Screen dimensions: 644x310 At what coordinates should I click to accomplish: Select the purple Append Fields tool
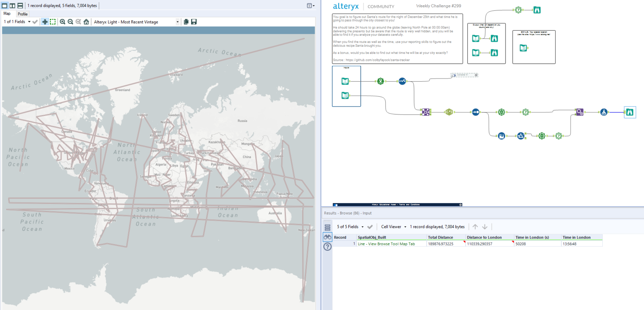(x=426, y=112)
